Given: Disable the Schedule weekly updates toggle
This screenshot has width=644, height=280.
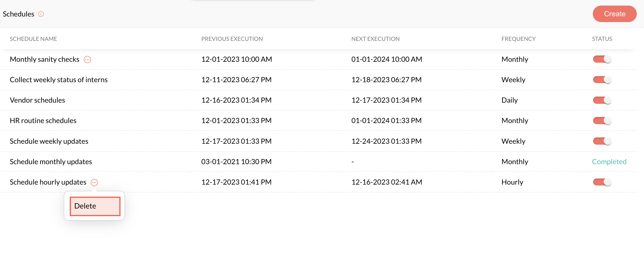Looking at the screenshot, I should pos(602,141).
